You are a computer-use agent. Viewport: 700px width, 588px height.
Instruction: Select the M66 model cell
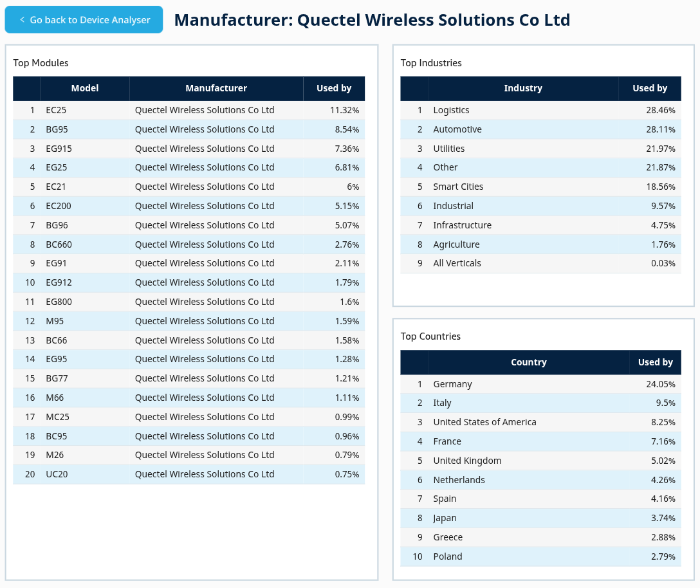coord(85,398)
